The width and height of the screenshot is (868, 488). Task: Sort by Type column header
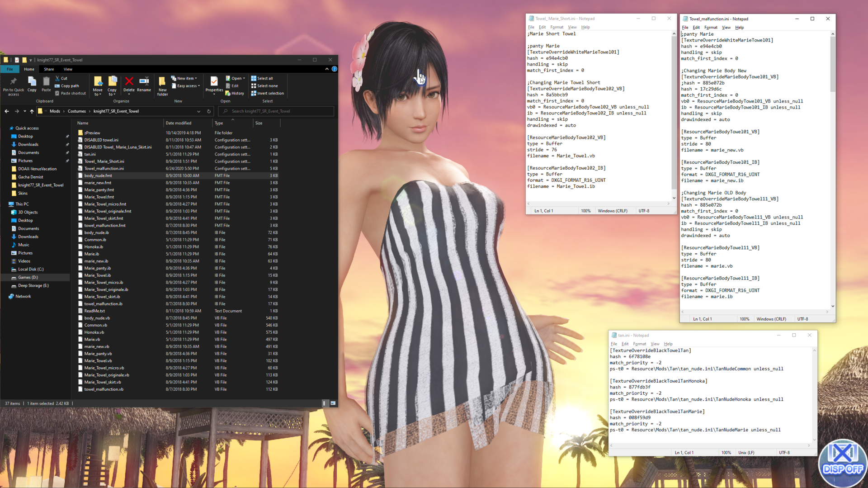232,123
